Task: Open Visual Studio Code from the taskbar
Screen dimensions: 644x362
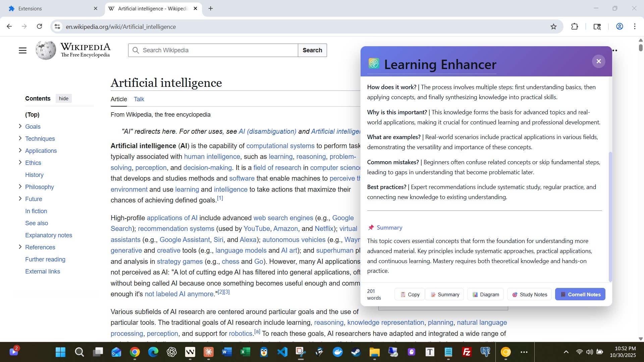Action: (282, 352)
